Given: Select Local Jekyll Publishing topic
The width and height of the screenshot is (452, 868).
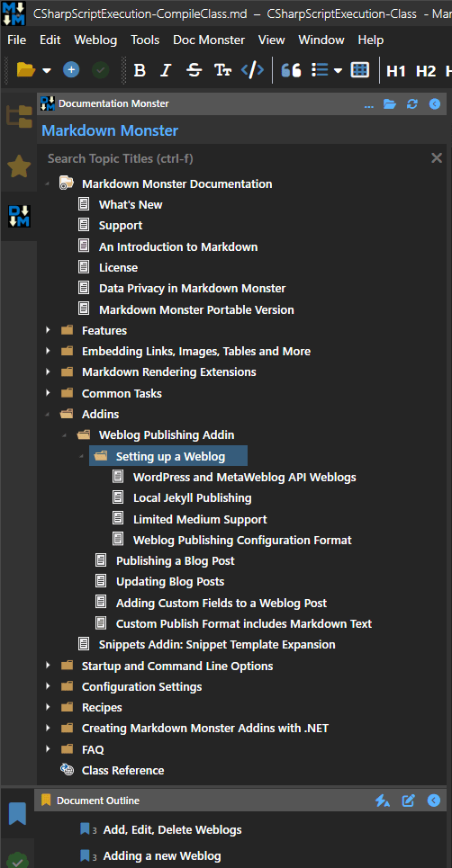Looking at the screenshot, I should point(192,498).
